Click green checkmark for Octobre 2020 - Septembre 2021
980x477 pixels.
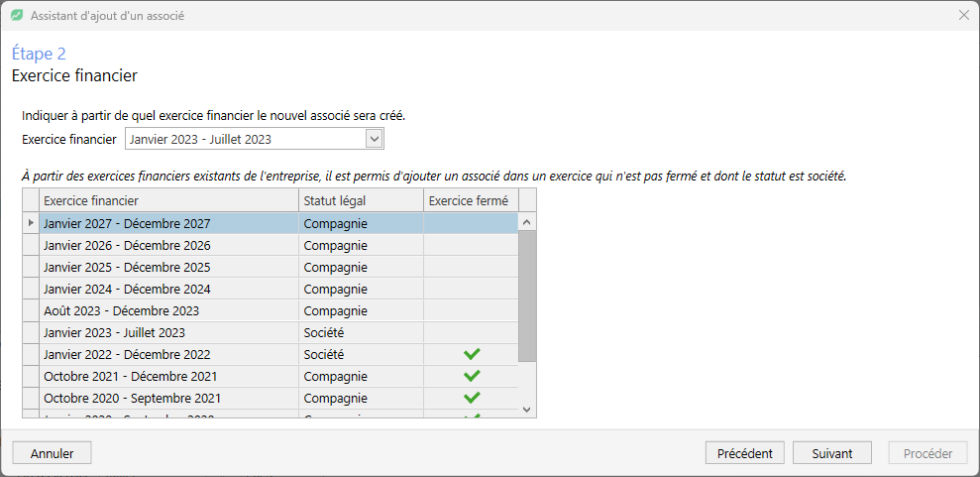(472, 399)
